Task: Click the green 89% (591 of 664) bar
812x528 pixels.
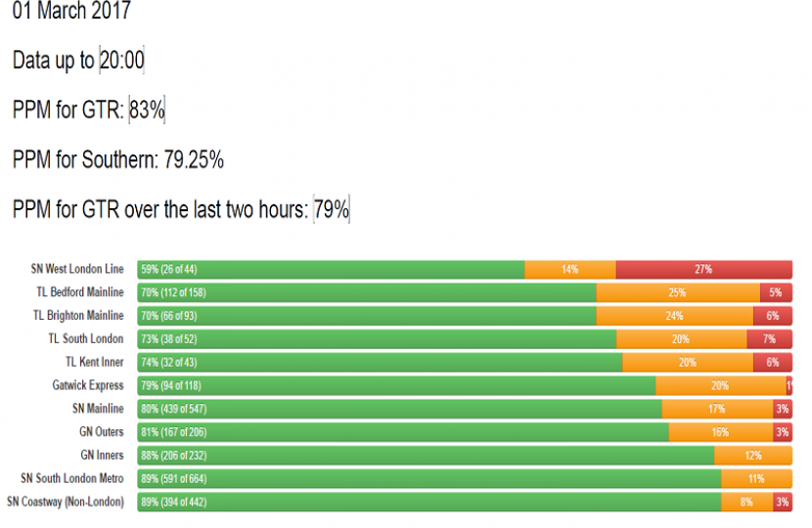Action: [x=429, y=479]
